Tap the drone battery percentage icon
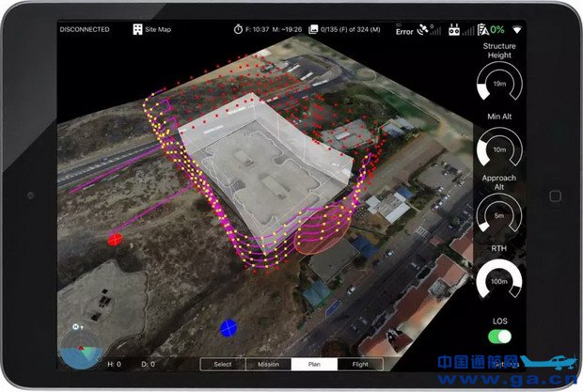The height and width of the screenshot is (392, 583). tap(481, 29)
